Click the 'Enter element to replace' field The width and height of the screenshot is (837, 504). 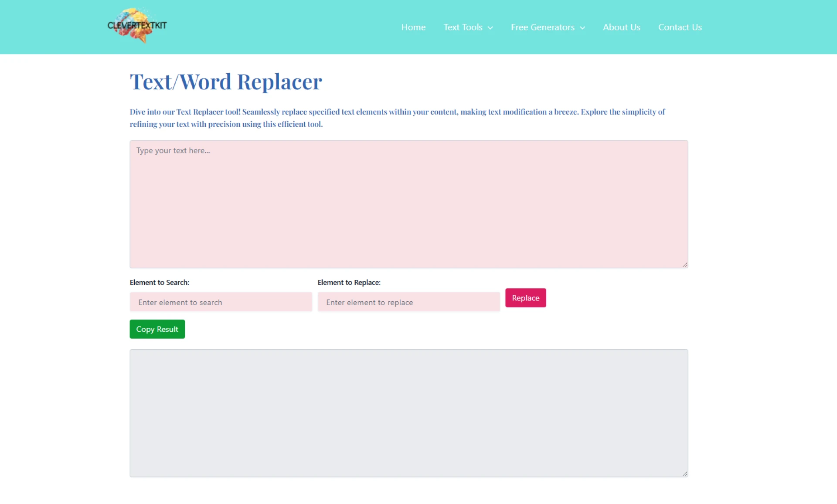pos(408,302)
